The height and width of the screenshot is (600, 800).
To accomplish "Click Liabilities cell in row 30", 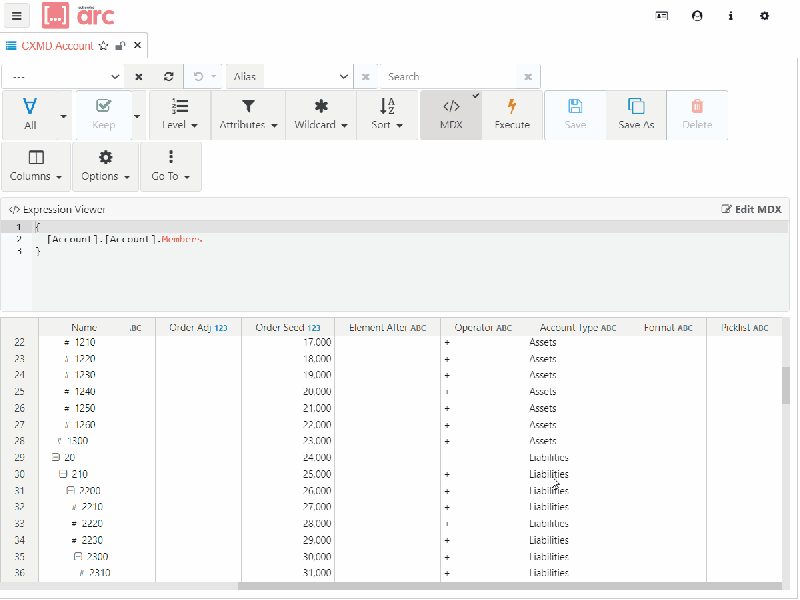I will coord(548,474).
